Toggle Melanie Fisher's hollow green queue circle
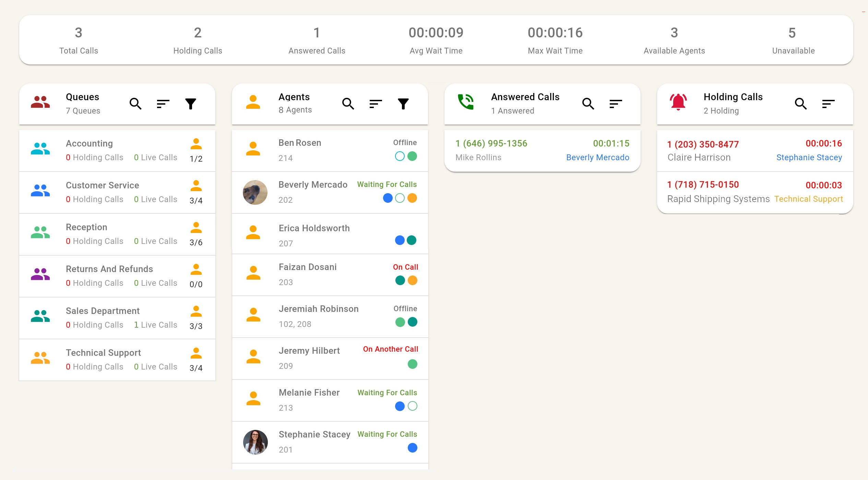This screenshot has width=868, height=480. click(x=413, y=406)
